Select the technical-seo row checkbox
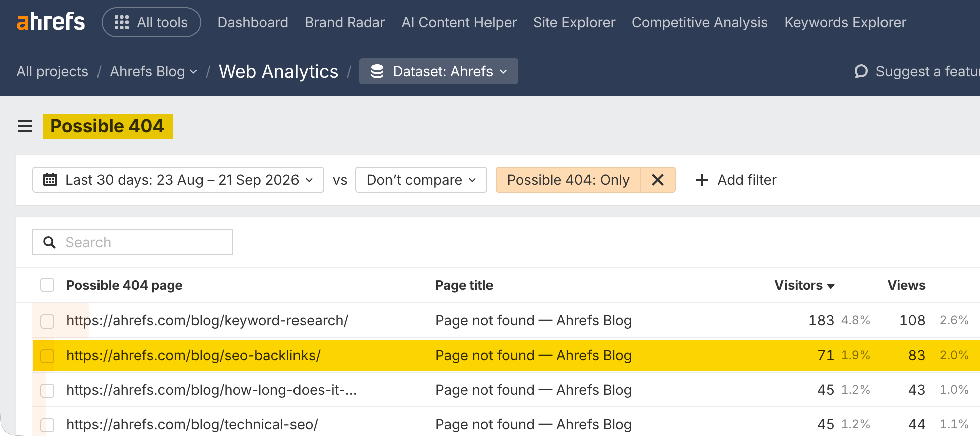980x436 pixels. tap(47, 425)
